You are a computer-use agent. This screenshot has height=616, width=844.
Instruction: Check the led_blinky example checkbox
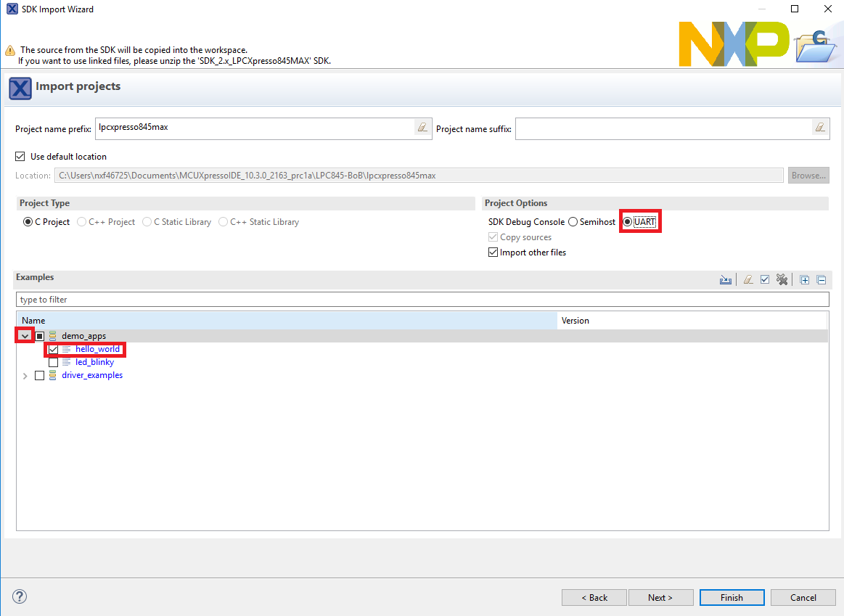(54, 362)
